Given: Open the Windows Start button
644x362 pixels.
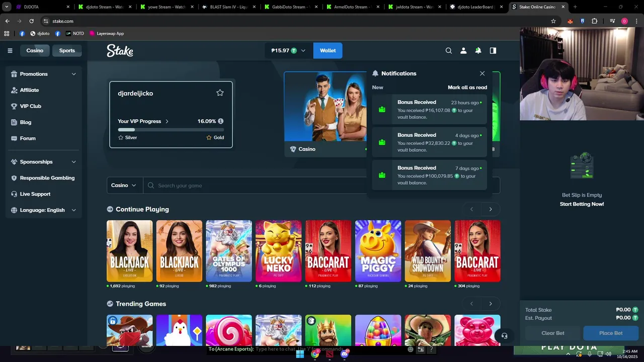Looking at the screenshot, I should pos(300,354).
